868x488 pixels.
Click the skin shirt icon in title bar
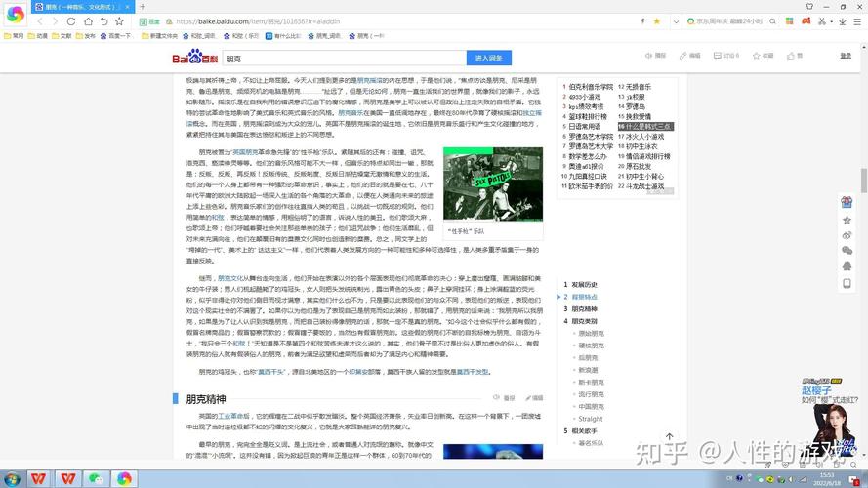click(809, 7)
